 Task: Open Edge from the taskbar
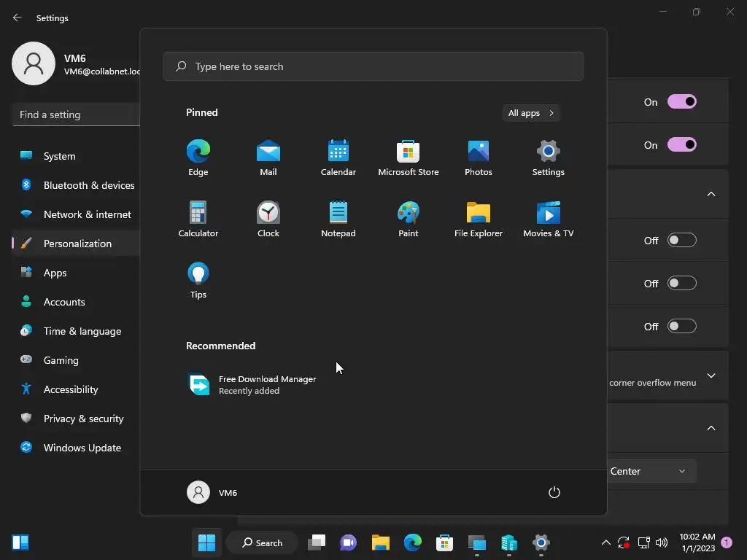pos(413,542)
